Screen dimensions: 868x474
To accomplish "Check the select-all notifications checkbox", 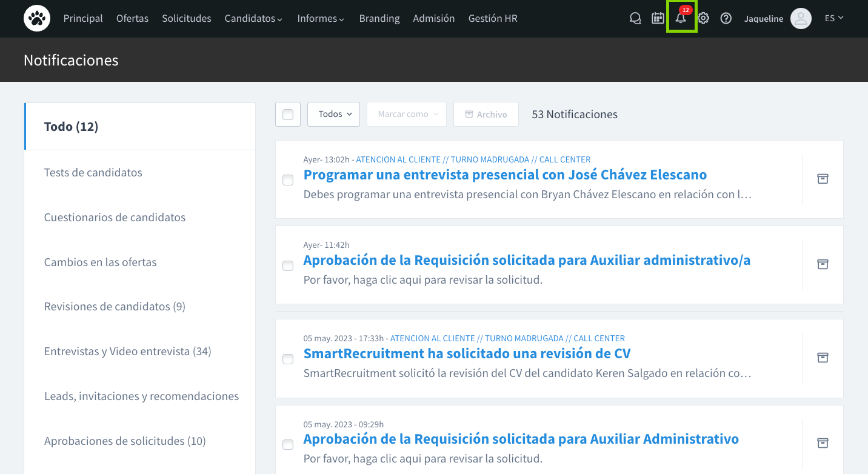I will (x=287, y=114).
